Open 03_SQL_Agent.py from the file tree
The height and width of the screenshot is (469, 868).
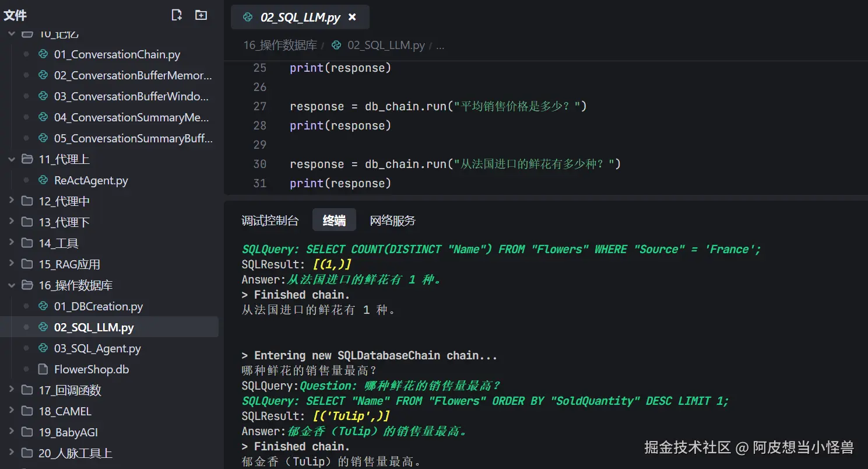(97, 348)
